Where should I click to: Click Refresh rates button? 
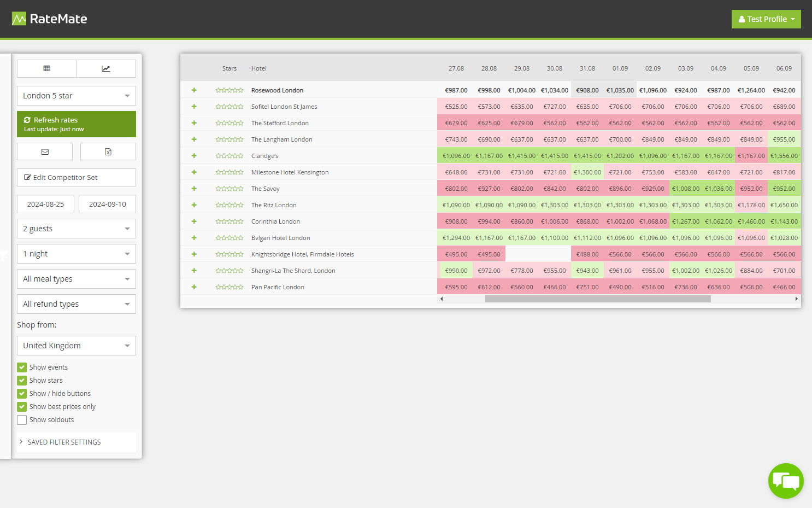(77, 124)
